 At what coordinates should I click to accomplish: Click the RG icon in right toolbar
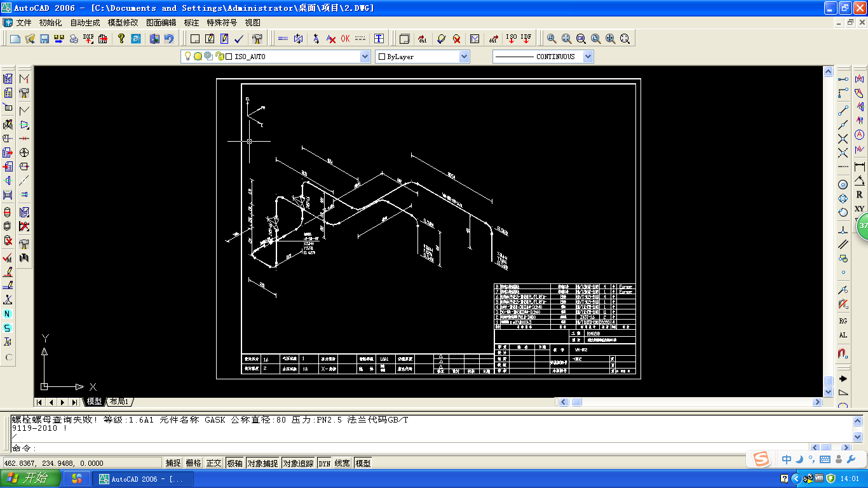(x=843, y=321)
